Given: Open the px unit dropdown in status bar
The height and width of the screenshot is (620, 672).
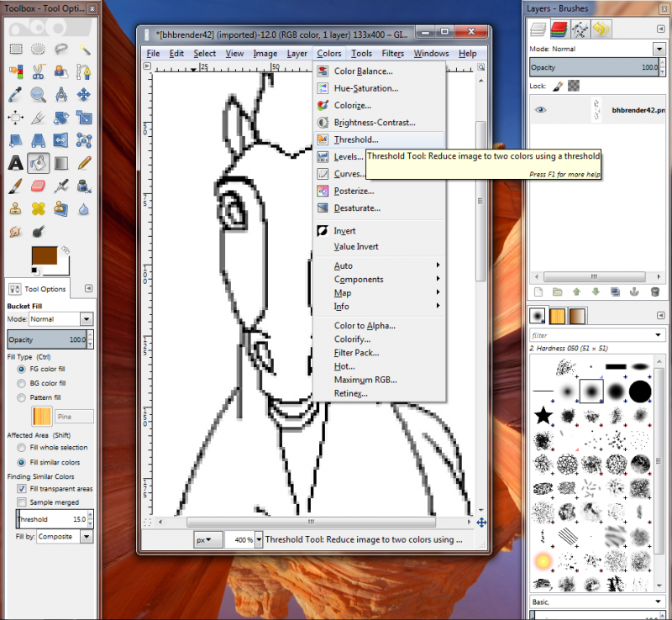Looking at the screenshot, I should click(x=207, y=540).
